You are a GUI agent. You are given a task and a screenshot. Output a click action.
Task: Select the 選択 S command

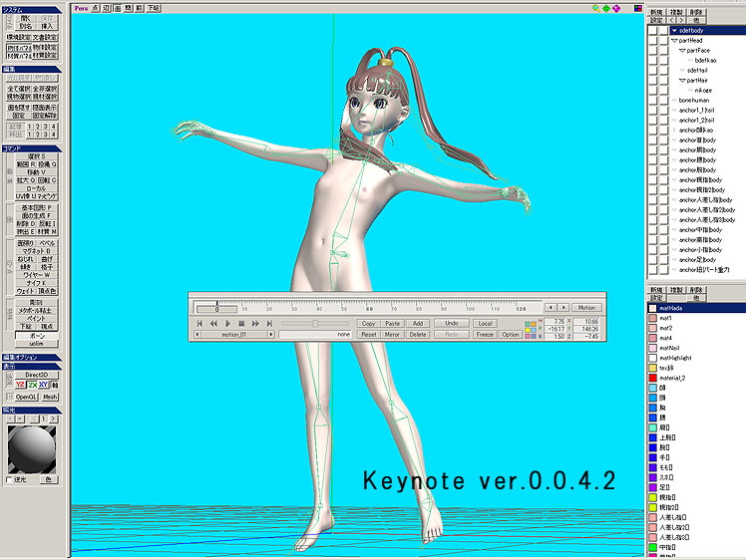click(x=36, y=156)
